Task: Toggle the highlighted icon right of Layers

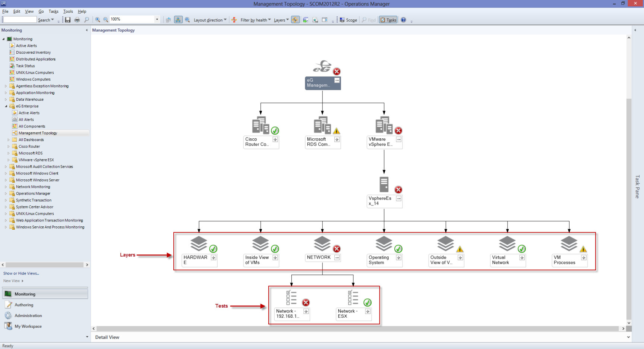Action: pos(295,20)
